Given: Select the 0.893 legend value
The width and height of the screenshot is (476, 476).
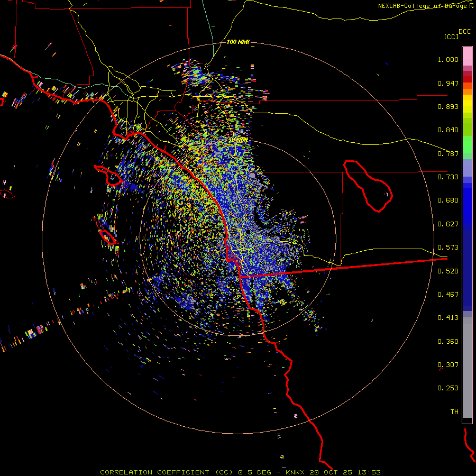Looking at the screenshot, I should click(x=448, y=106).
